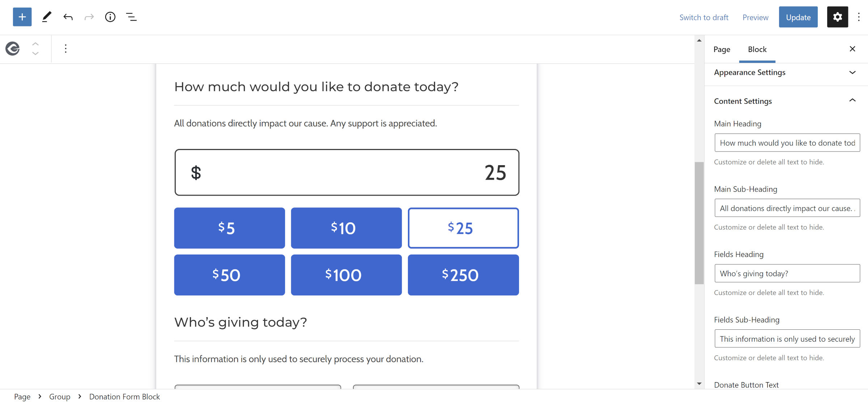868x402 pixels.
Task: Expand the Appearance Settings panel
Action: coord(785,73)
